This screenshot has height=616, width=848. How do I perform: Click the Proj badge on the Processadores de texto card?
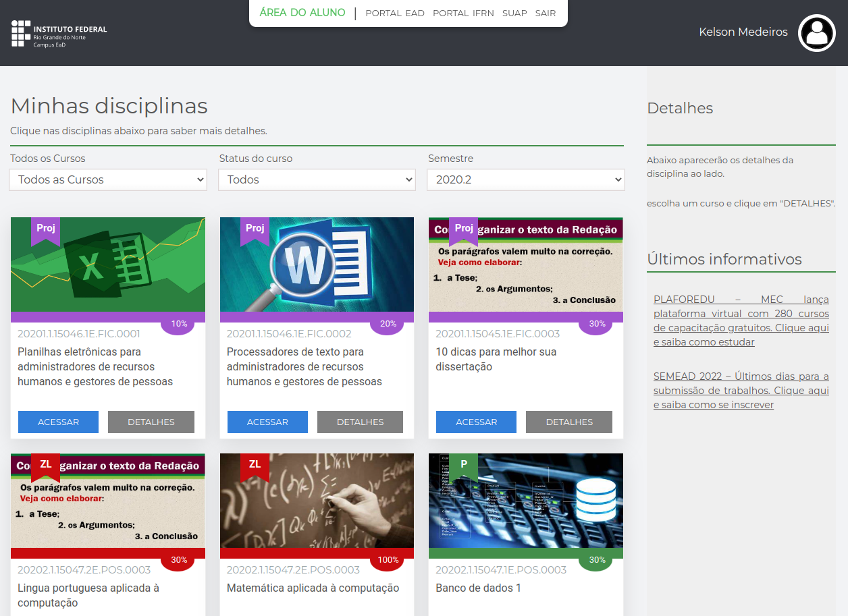click(x=255, y=231)
